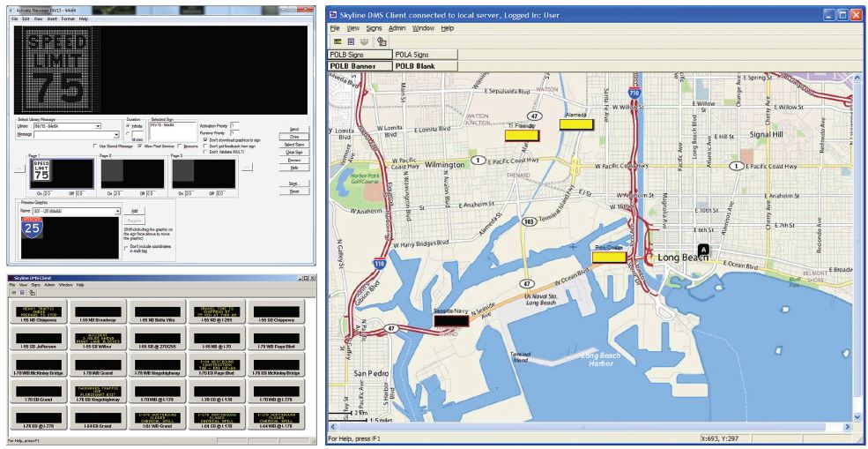This screenshot has width=868, height=449.
Task: Open the Edit menu in the Activate Message window
Action: tap(26, 19)
